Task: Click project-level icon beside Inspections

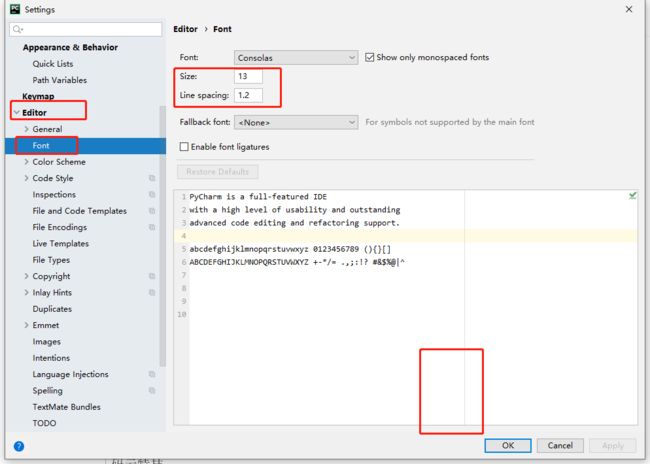Action: click(x=152, y=194)
